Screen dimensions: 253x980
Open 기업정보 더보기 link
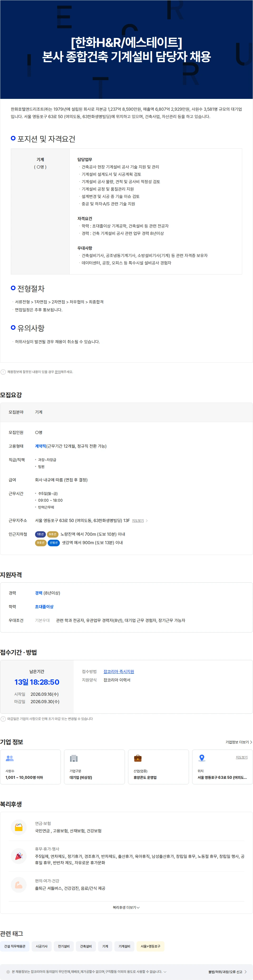pos(239,742)
